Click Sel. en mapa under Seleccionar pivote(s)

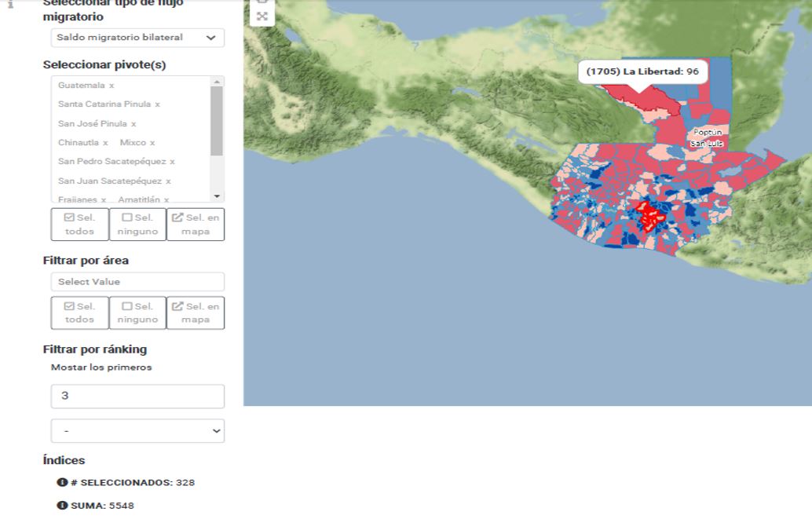tap(196, 225)
